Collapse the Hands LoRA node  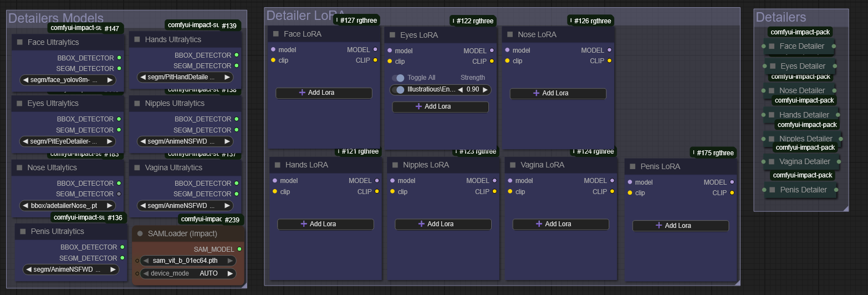278,165
